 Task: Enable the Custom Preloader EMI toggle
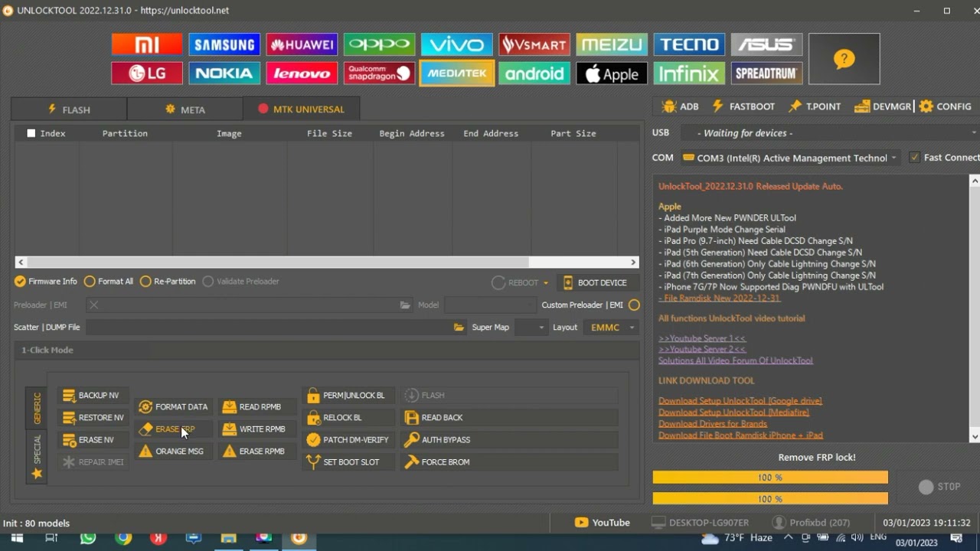coord(634,305)
